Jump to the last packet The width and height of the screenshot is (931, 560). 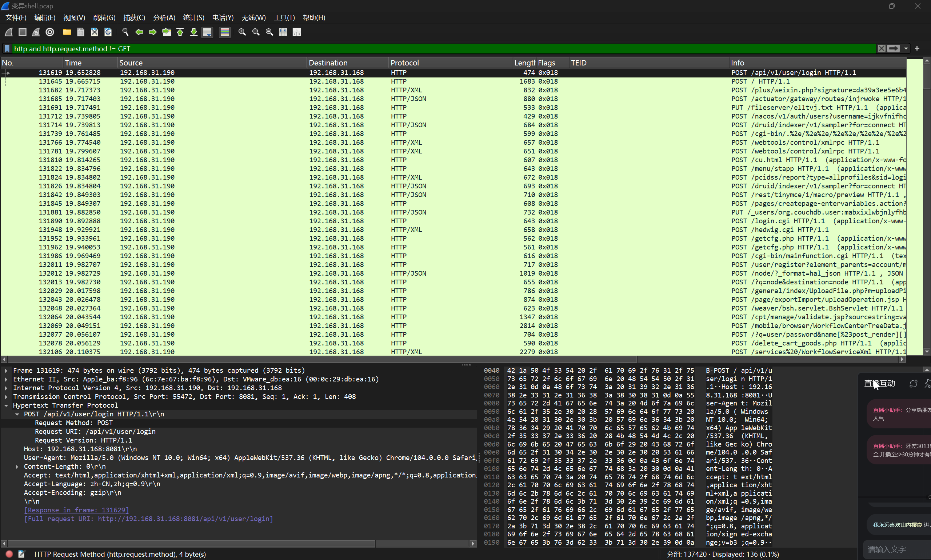click(193, 32)
